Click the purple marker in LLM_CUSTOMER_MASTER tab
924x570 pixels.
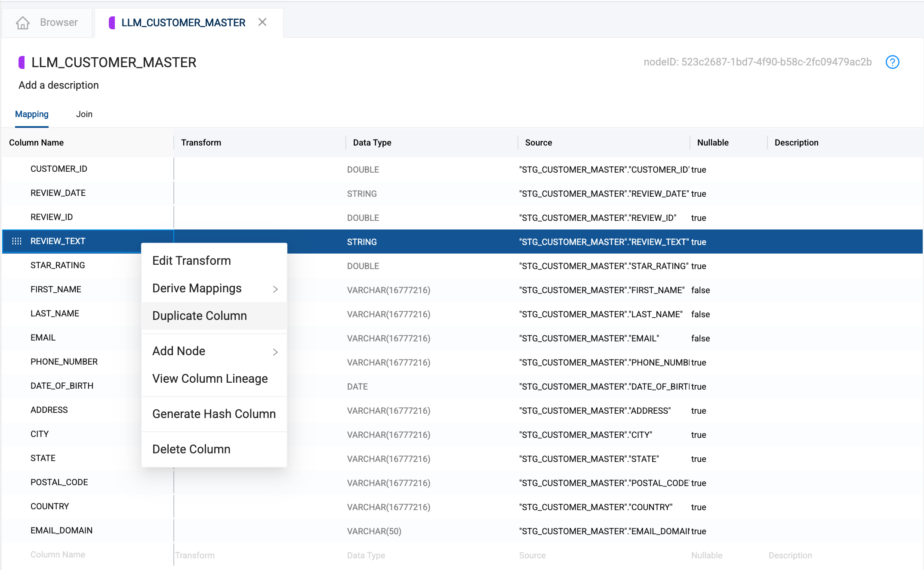tap(112, 22)
